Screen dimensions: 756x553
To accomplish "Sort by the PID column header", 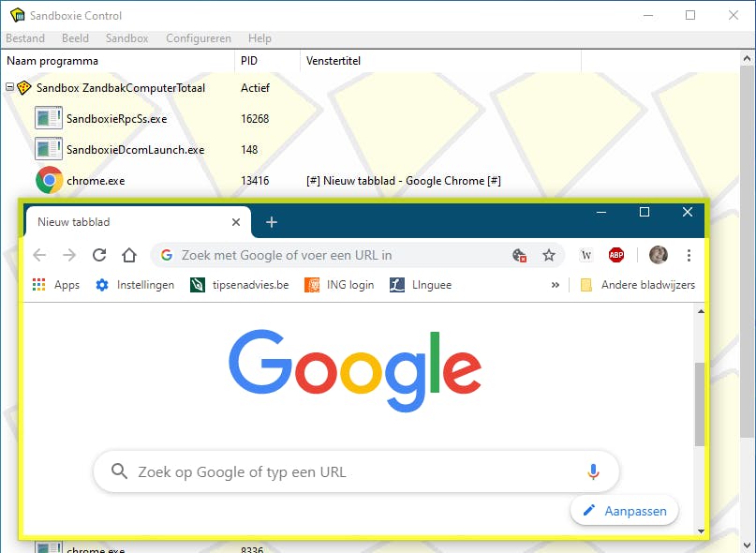I will click(268, 61).
